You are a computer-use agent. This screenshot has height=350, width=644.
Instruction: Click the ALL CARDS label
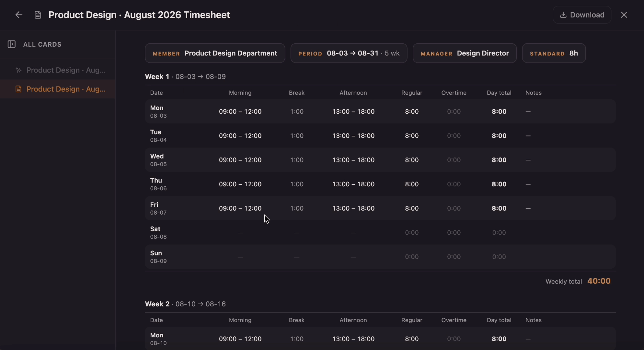(x=42, y=44)
